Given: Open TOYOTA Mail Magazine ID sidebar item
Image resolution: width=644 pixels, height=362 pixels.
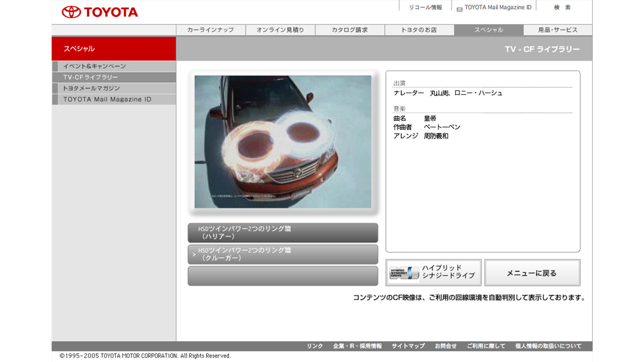Looking at the screenshot, I should [114, 99].
